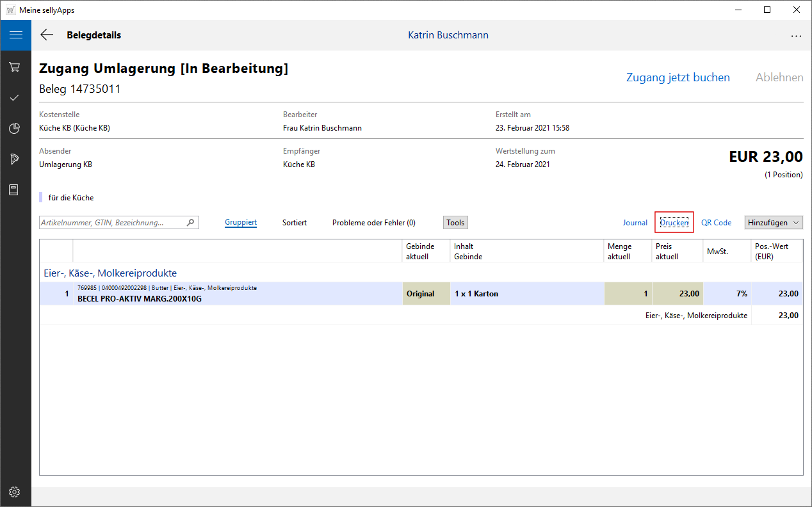
Task: Expand the Hinzufügen dropdown
Action: click(x=773, y=223)
